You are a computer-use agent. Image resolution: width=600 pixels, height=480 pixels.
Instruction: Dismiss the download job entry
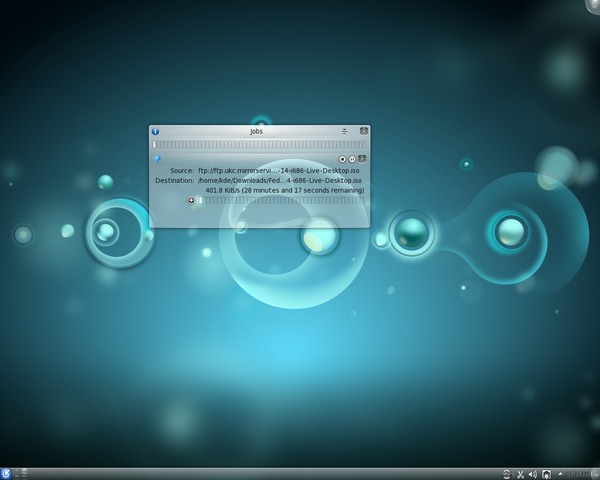[362, 158]
